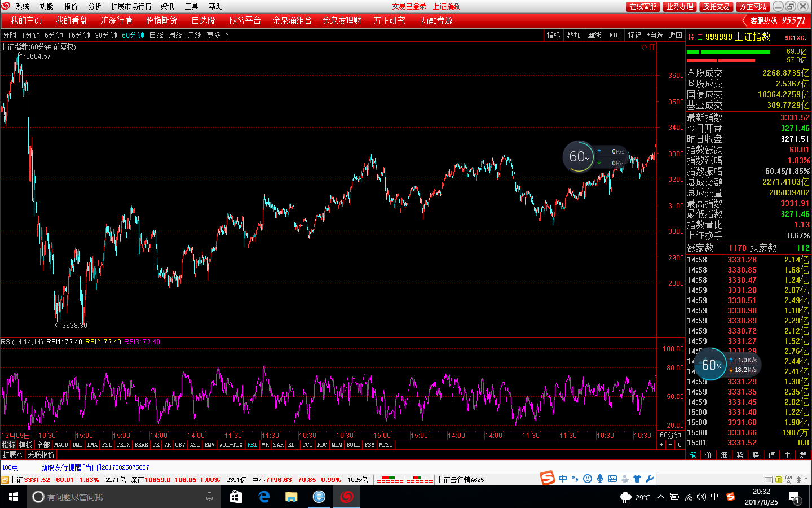Open the Sogou soft keyboard icon

(x=612, y=479)
